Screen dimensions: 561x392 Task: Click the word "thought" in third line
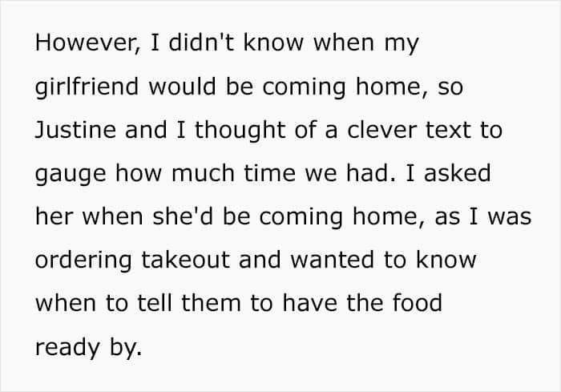click(x=240, y=131)
